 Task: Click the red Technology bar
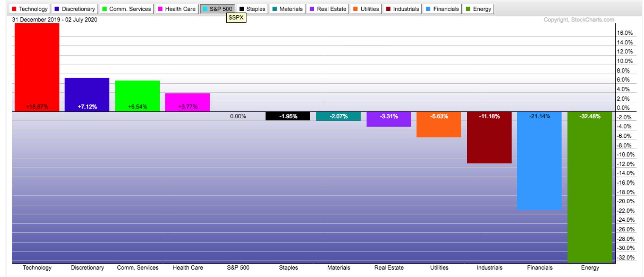point(37,67)
